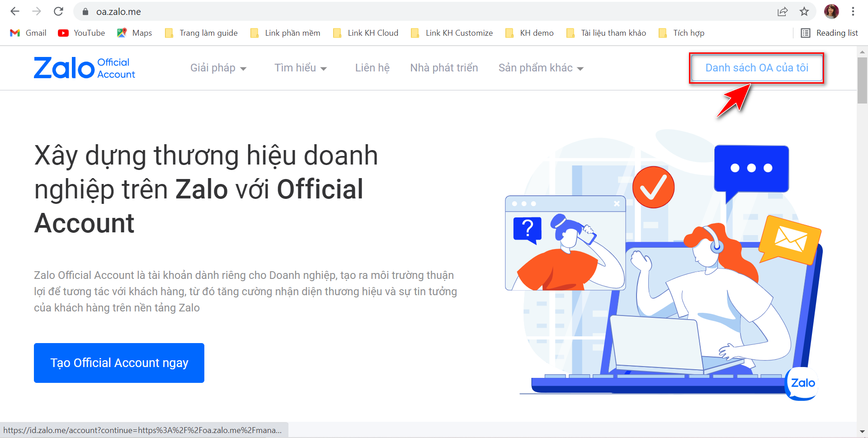
Task: Open the Reading list panel
Action: pyautogui.click(x=830, y=33)
